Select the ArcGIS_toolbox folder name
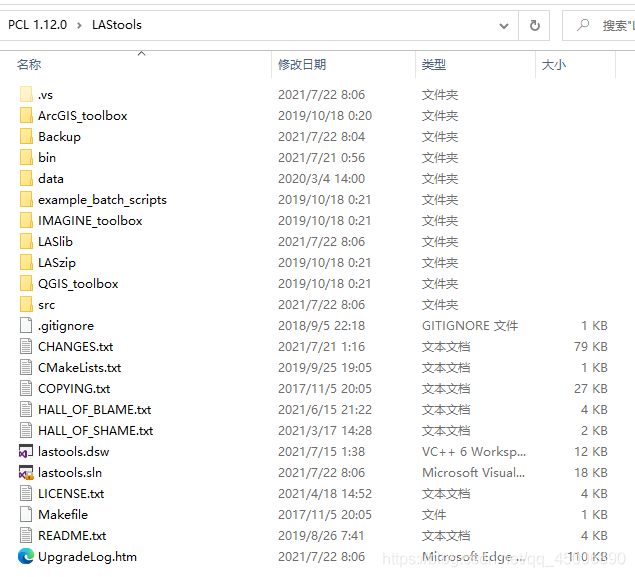Image resolution: width=635 pixels, height=577 pixels. (x=83, y=116)
